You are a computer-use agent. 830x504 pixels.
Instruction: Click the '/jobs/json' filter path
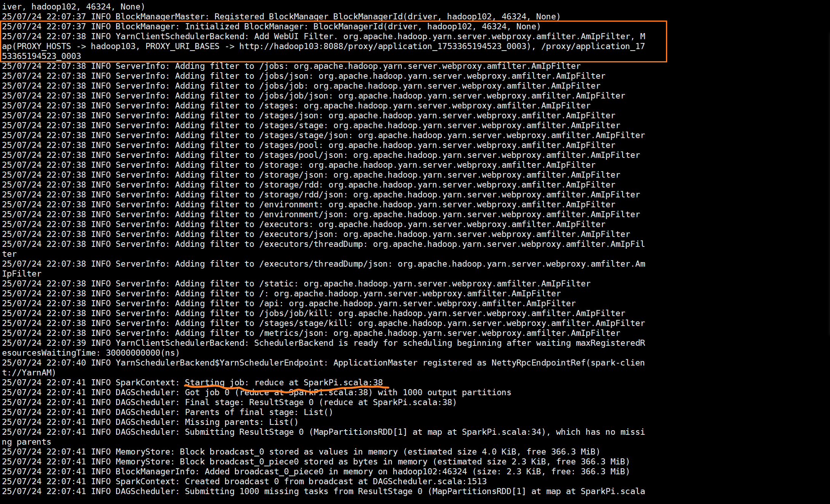click(284, 76)
